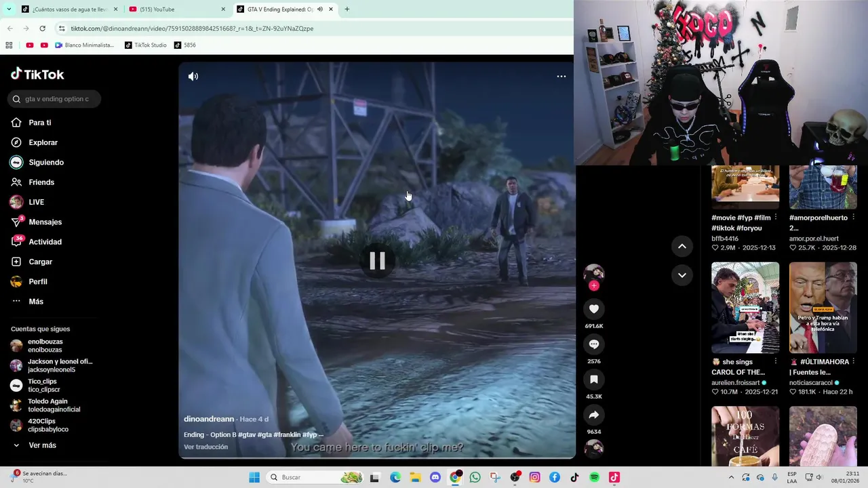Screen dimensions: 868x488
Task: Mute the TikTok video with speaker icon
Action: coord(193,77)
